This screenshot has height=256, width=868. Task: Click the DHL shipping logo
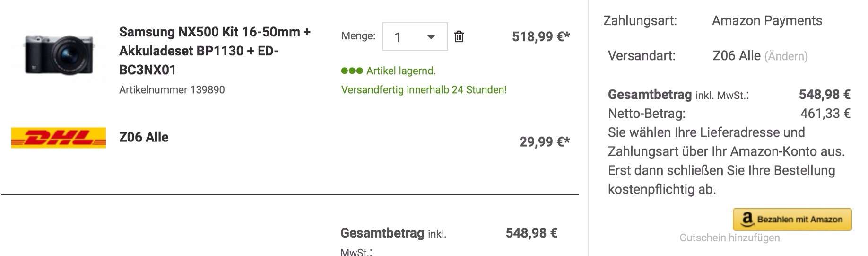click(59, 138)
